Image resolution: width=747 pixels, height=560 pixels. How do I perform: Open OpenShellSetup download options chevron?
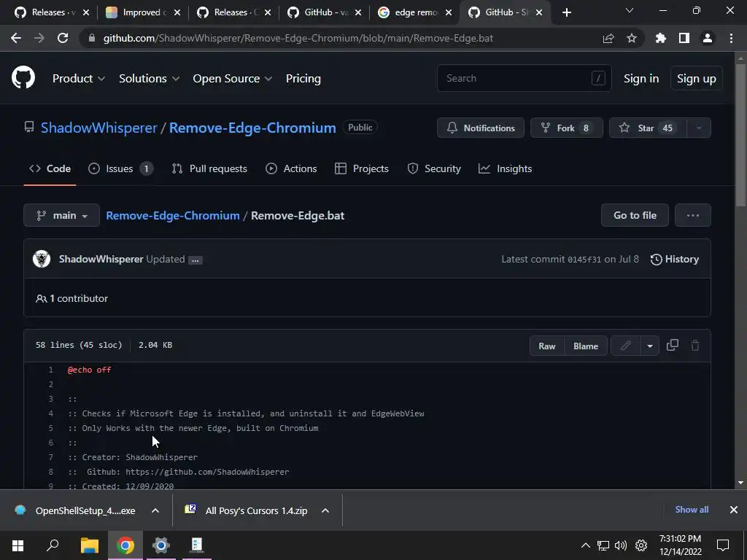pos(155,510)
